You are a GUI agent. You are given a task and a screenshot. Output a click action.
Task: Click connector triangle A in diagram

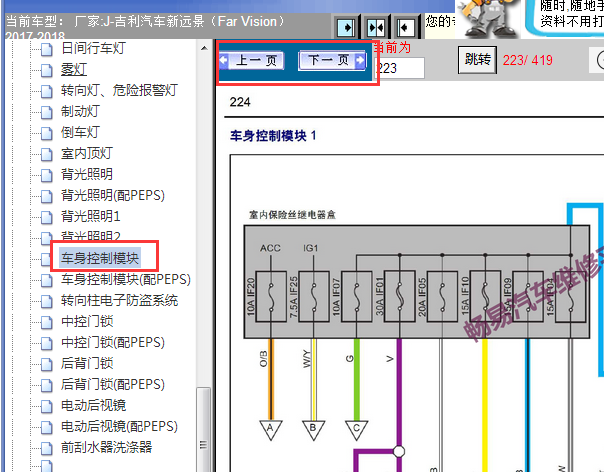(270, 430)
